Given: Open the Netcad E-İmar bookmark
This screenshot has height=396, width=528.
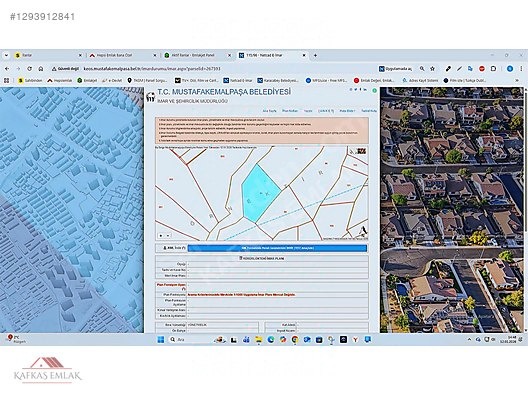Looking at the screenshot, I should (238, 80).
